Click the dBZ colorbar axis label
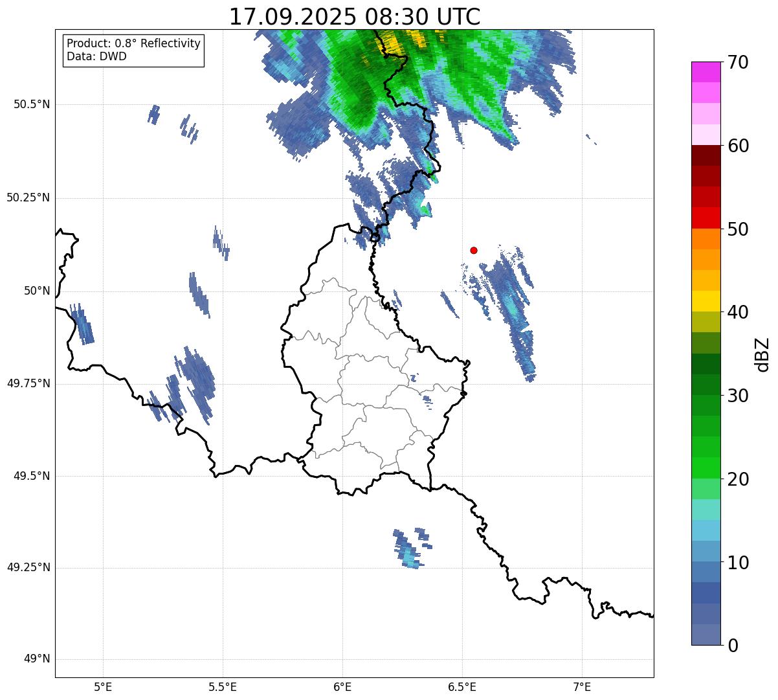The image size is (778, 700). point(762,354)
